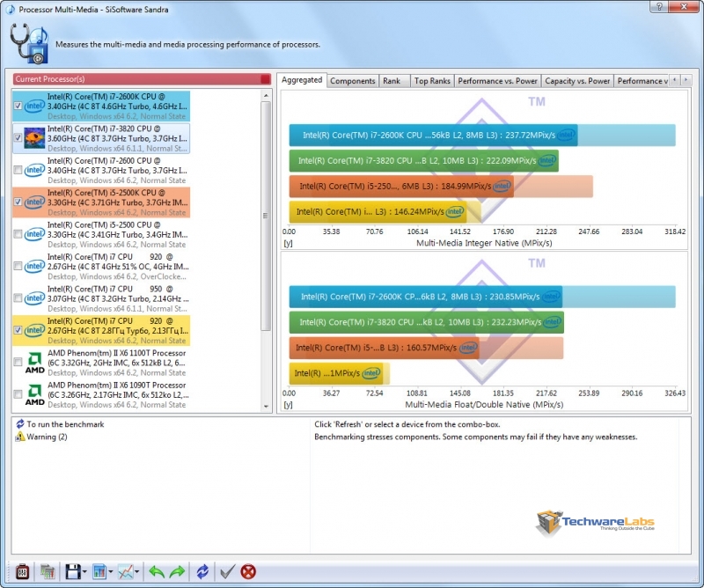This screenshot has width=704, height=588.
Task: Click the refresh icon beside To run the benchmark
Action: (20, 424)
